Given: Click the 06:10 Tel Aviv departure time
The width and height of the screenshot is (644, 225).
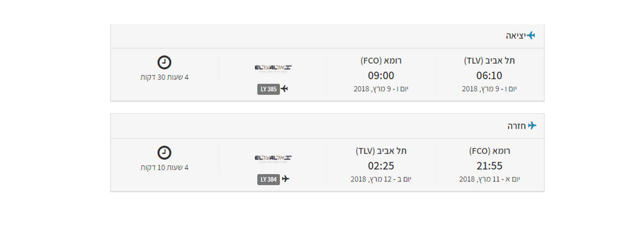Looking at the screenshot, I should click(489, 76).
